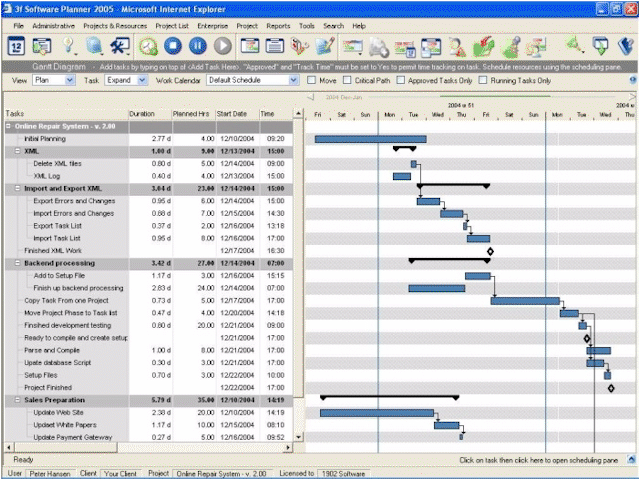Stop time tracking with the blue stop button

pyautogui.click(x=173, y=46)
